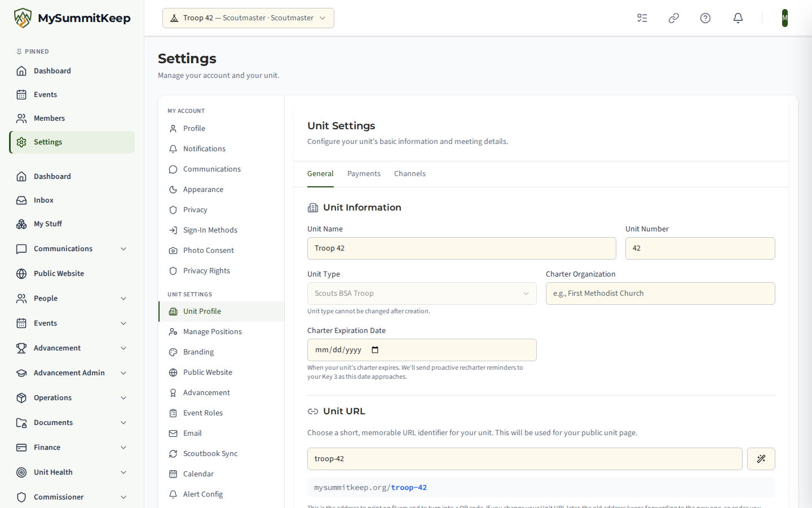The width and height of the screenshot is (812, 508).
Task: Expand the Unit Health sidebar section
Action: pyautogui.click(x=72, y=472)
